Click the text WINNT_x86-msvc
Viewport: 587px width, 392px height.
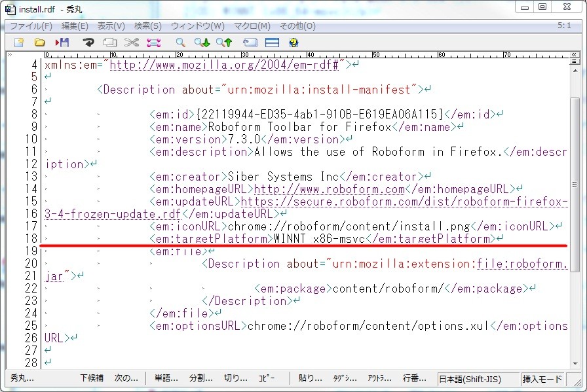[x=319, y=238]
